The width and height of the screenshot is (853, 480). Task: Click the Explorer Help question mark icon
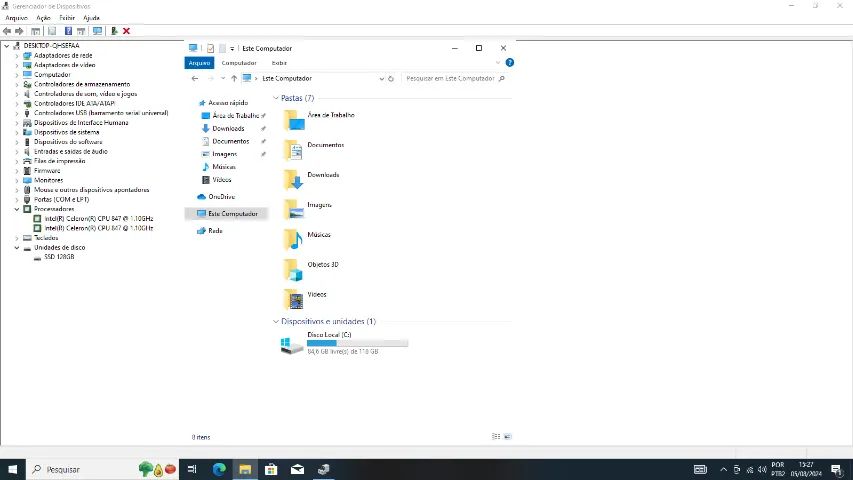[510, 63]
